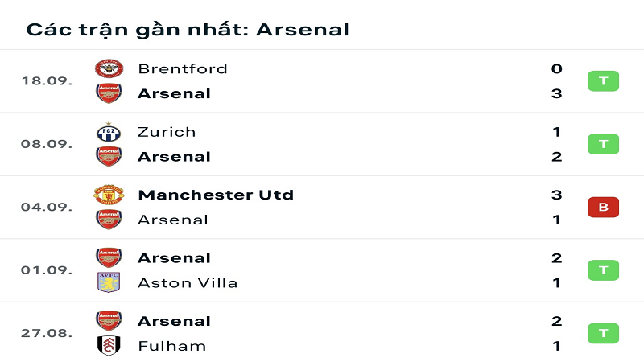Image resolution: width=644 pixels, height=362 pixels.
Task: Click green T badge for Brentford match
Action: tap(603, 81)
